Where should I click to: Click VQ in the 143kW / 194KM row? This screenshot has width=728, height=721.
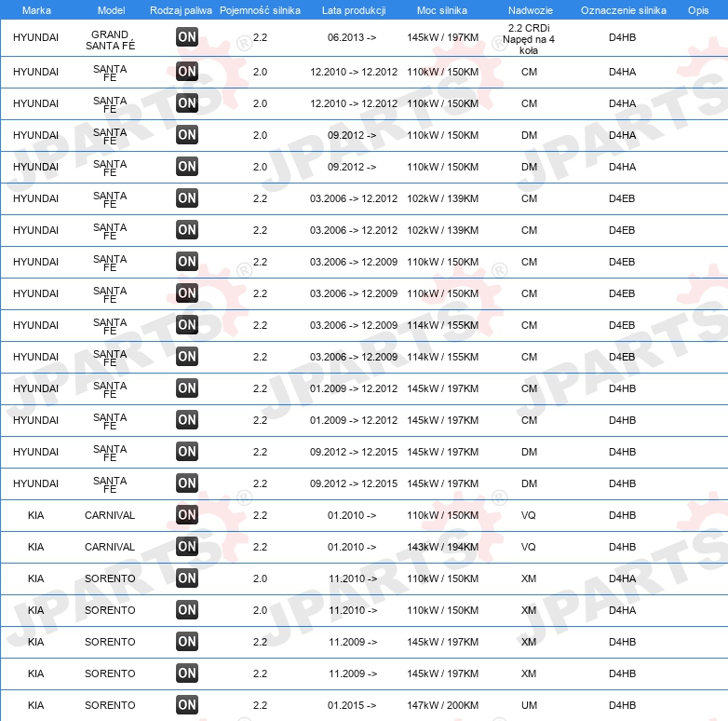529,547
